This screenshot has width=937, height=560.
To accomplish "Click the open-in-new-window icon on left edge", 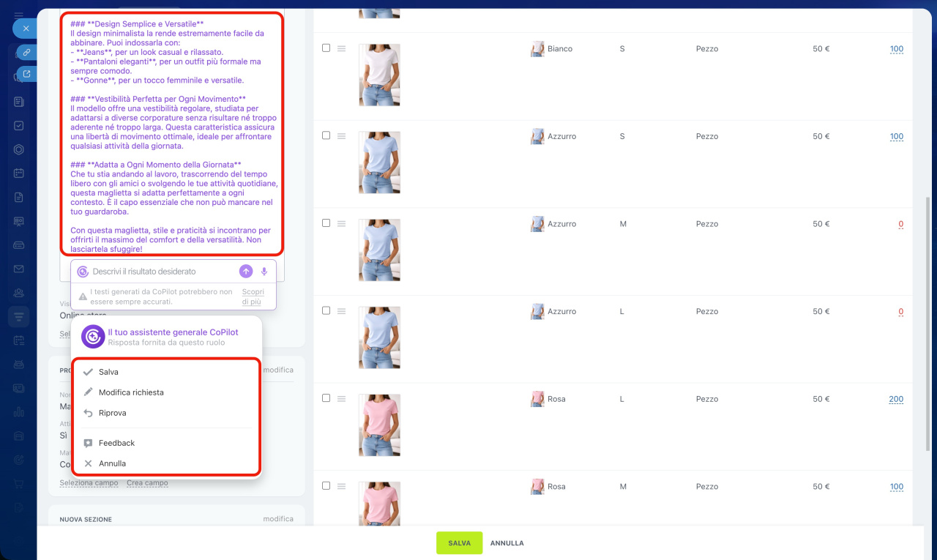I will click(26, 74).
